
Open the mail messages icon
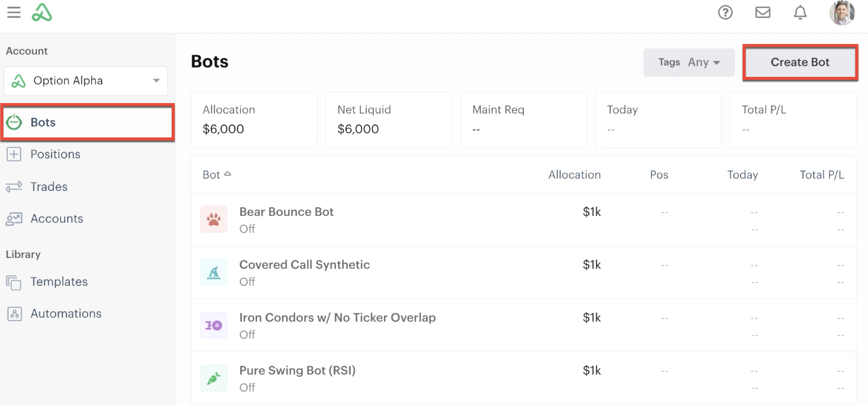(x=763, y=12)
